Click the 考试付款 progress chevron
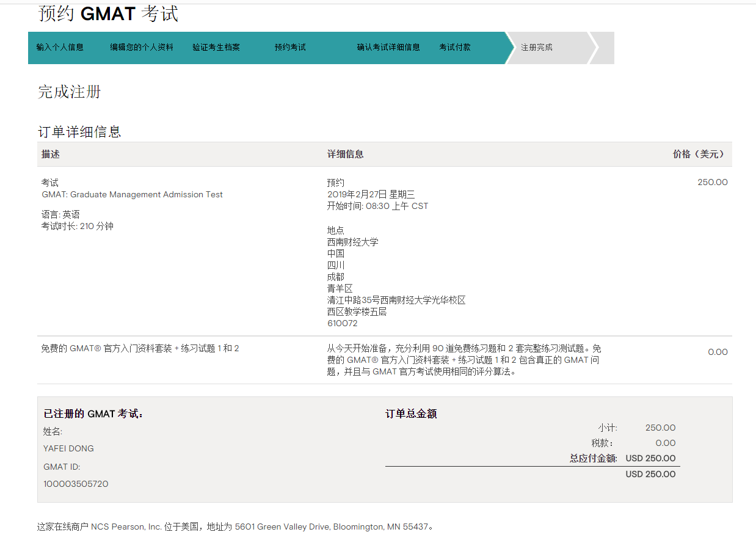Image resolution: width=756 pixels, height=554 pixels. (454, 46)
